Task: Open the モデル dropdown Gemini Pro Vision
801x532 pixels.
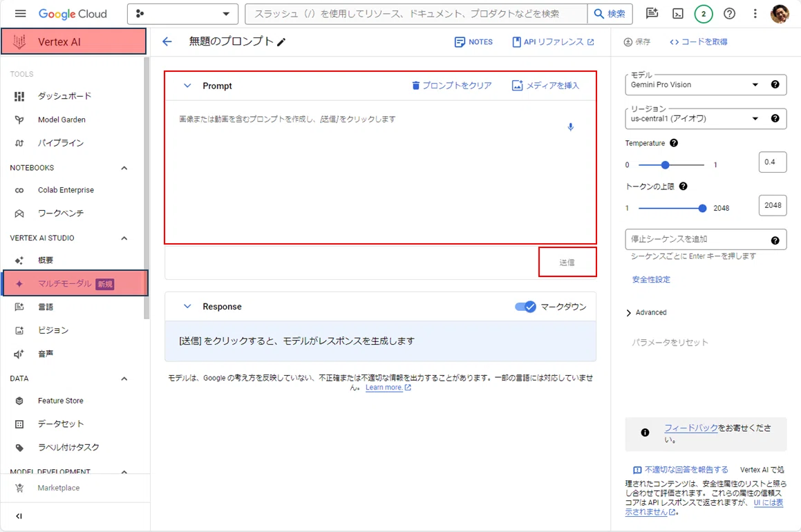Action: (x=695, y=85)
